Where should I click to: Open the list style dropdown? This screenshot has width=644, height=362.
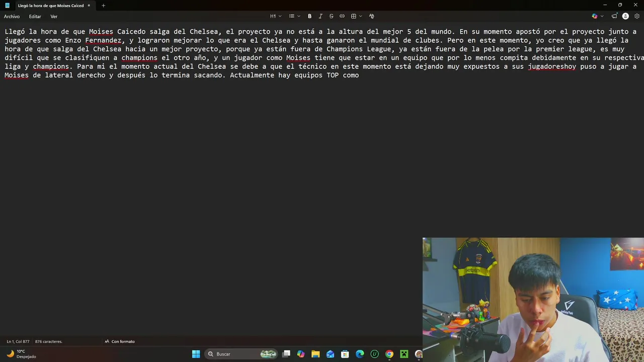[294, 16]
